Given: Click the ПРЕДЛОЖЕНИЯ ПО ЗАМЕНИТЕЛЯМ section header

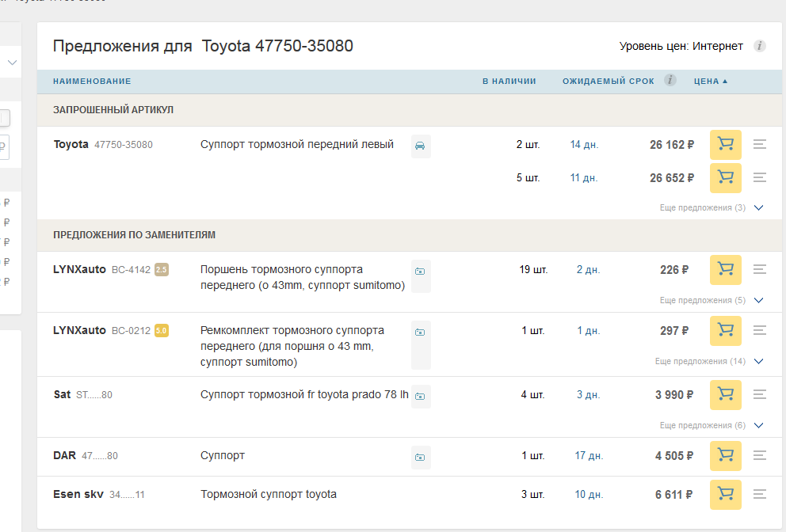Looking at the screenshot, I should pos(135,235).
